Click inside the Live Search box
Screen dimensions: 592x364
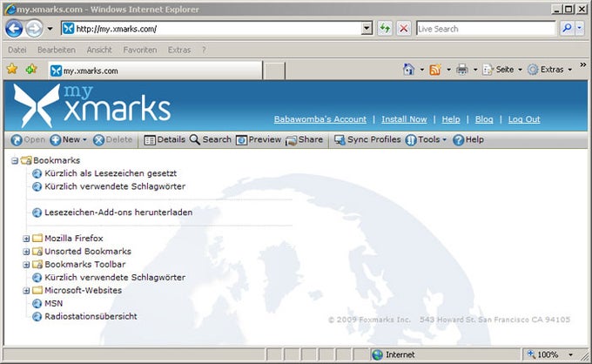pyautogui.click(x=486, y=29)
